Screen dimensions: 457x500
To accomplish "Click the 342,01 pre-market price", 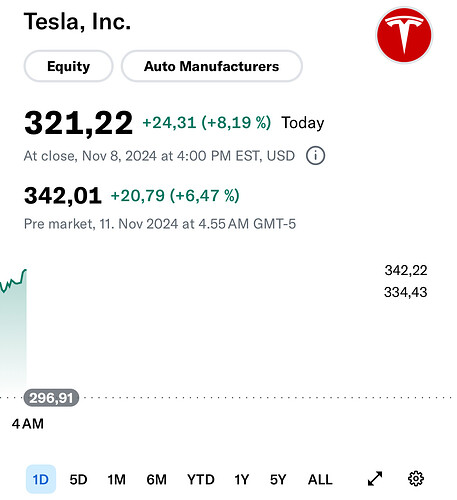I will [x=63, y=196].
